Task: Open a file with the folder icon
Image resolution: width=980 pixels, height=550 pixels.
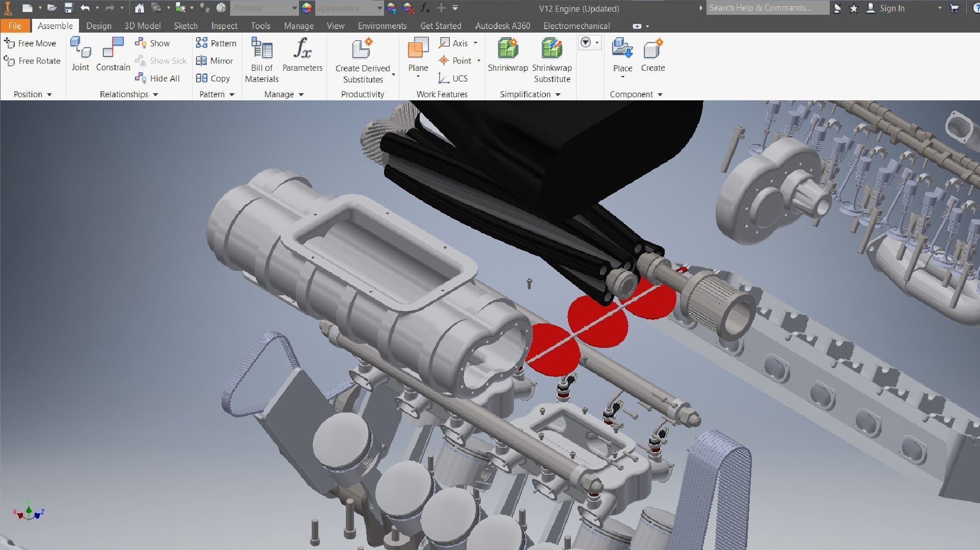Action: point(52,8)
